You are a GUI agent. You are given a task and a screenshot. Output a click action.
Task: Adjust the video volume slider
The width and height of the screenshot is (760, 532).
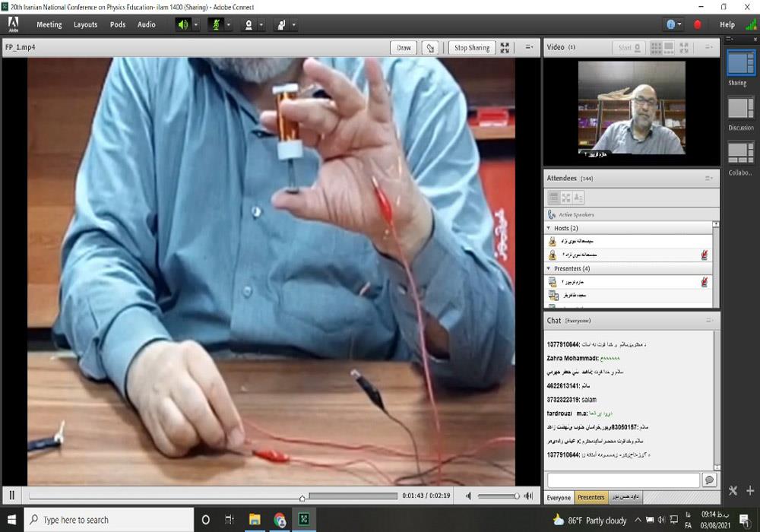coord(498,496)
